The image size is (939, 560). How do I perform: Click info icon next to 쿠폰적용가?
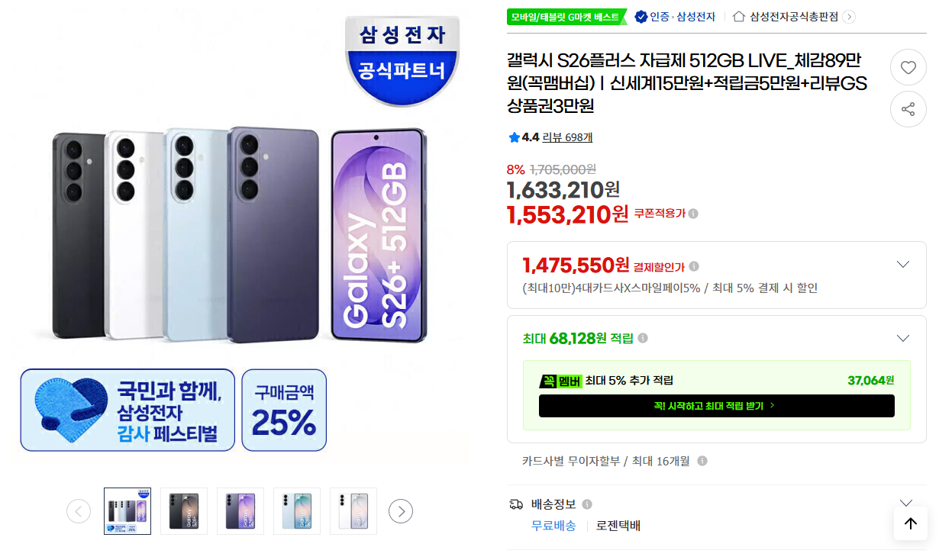693,214
